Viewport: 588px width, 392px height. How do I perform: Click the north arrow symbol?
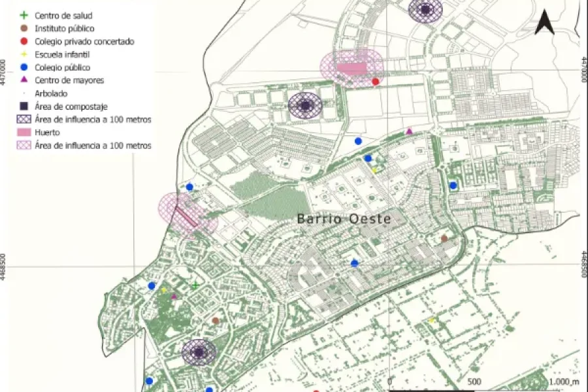[x=544, y=24]
